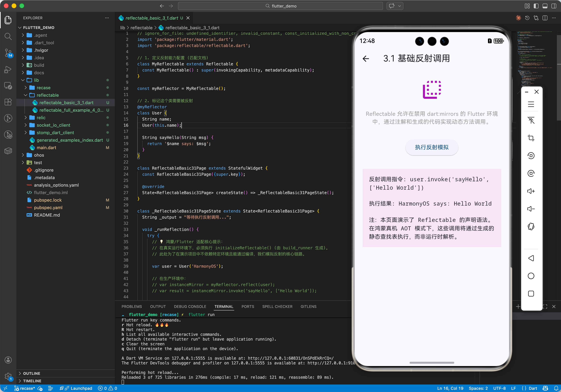Open the Search view in activity bar

[x=8, y=36]
